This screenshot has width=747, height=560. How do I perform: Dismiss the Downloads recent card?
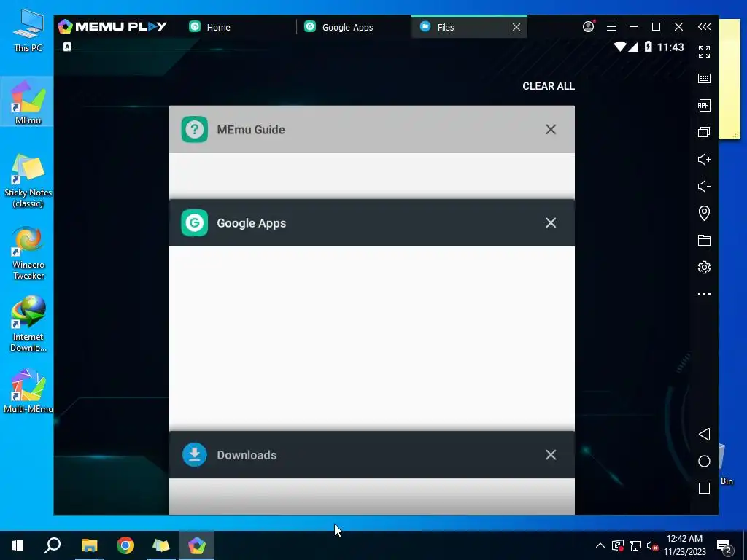coord(551,455)
